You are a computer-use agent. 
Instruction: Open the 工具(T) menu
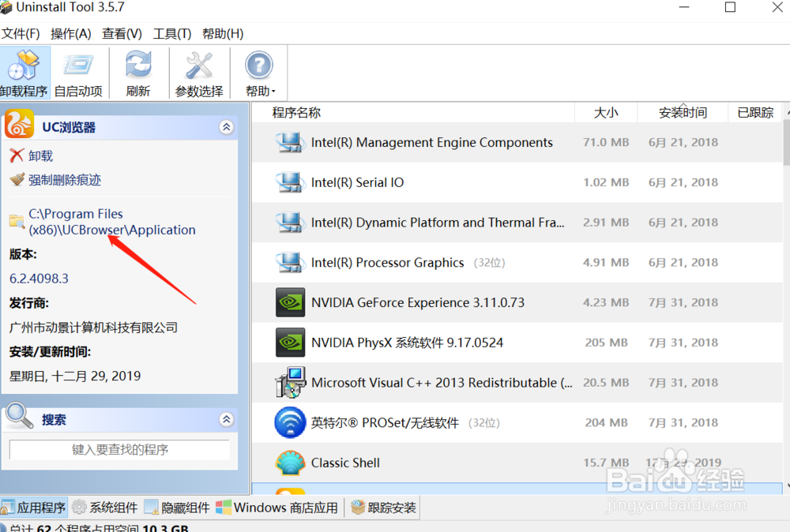click(x=172, y=34)
